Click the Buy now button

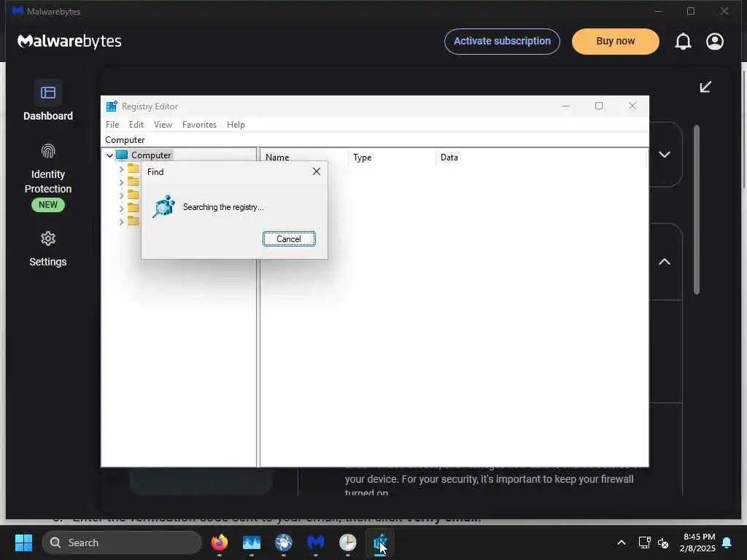point(616,42)
